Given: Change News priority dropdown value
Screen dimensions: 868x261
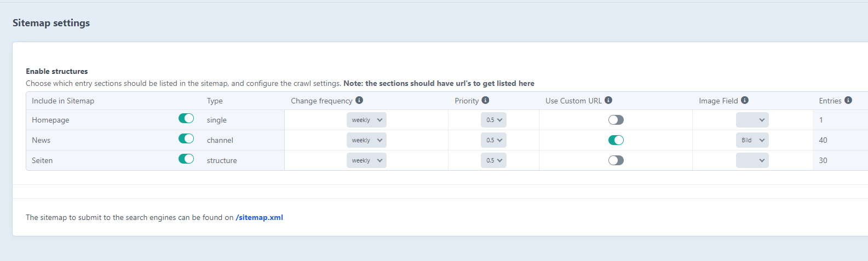Looking at the screenshot, I should coord(493,140).
